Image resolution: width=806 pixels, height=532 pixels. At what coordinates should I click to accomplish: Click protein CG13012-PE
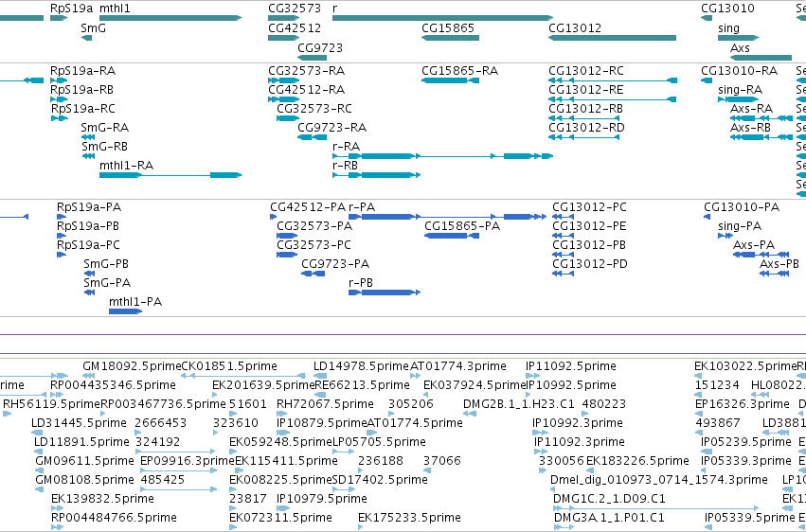tap(563, 236)
